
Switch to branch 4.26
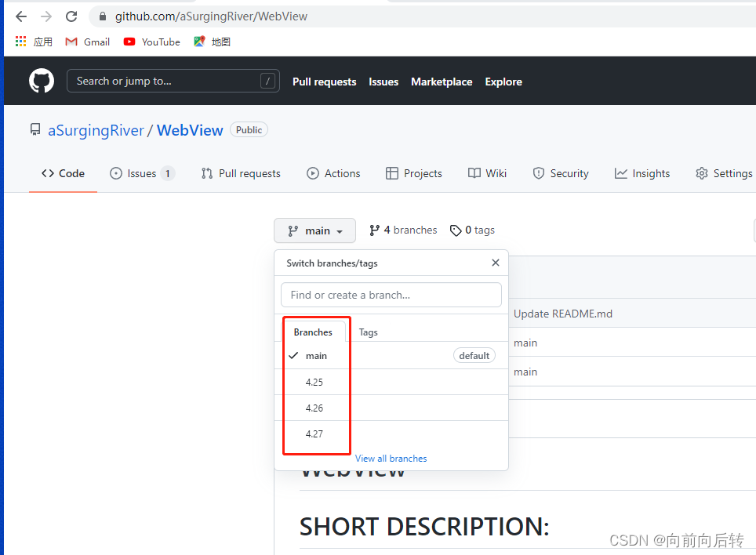(391, 408)
